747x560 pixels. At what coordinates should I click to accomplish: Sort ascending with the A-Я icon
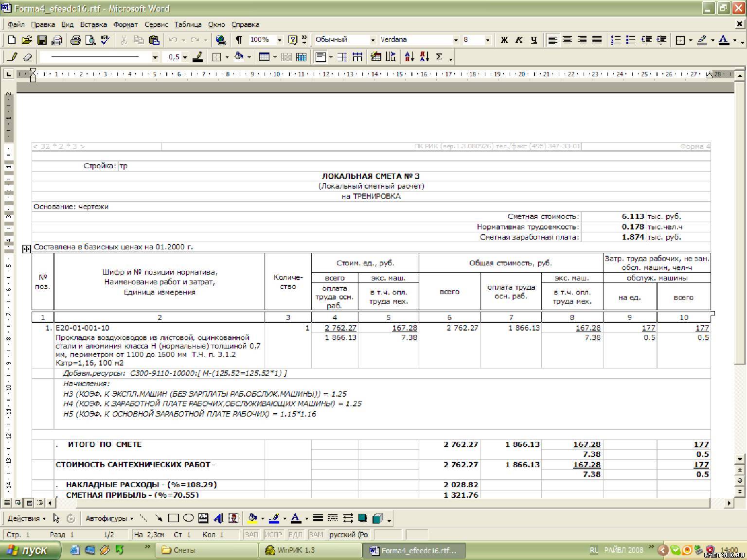click(409, 57)
